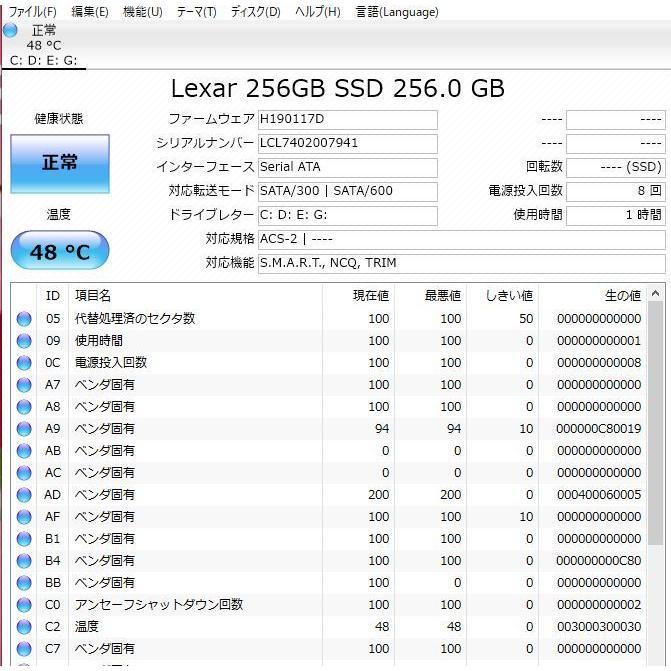Select the 温度 row in SMART table
Viewport: 671px width, 671px height.
(328, 627)
